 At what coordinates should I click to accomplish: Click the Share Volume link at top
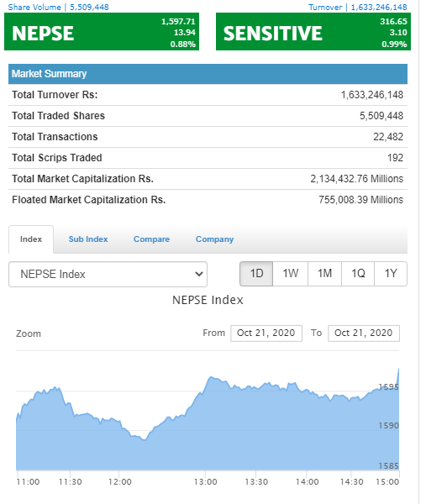(x=58, y=7)
